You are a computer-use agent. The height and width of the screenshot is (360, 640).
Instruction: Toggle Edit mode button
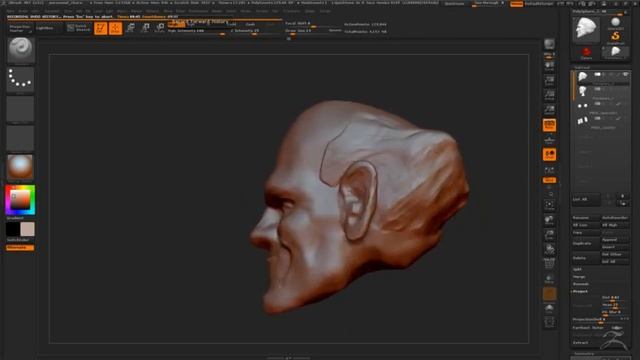pos(100,28)
